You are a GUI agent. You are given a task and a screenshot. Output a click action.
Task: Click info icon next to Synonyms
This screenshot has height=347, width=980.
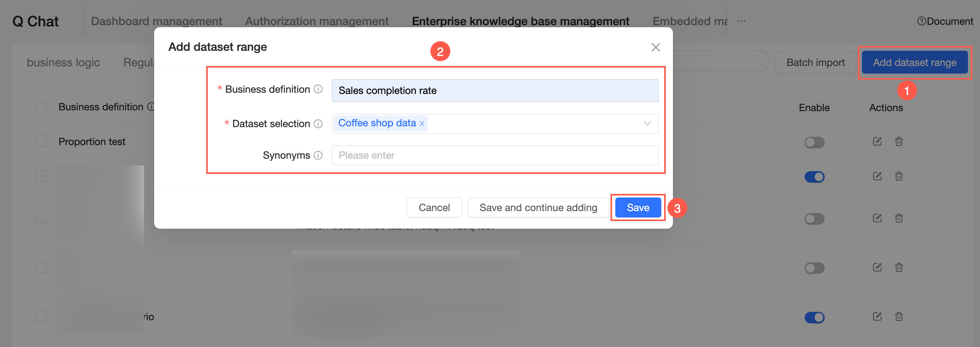[318, 156]
